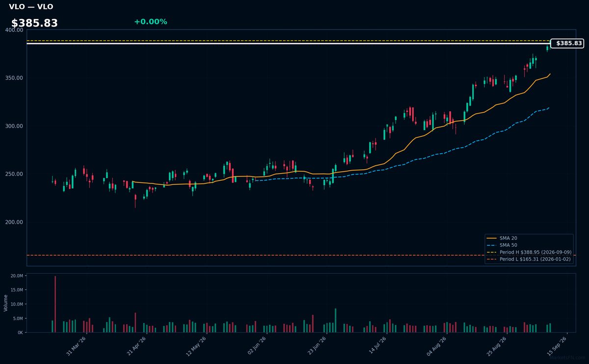589x364 pixels.
Task: Click the 200.00 y-axis label
Action: pos(14,222)
